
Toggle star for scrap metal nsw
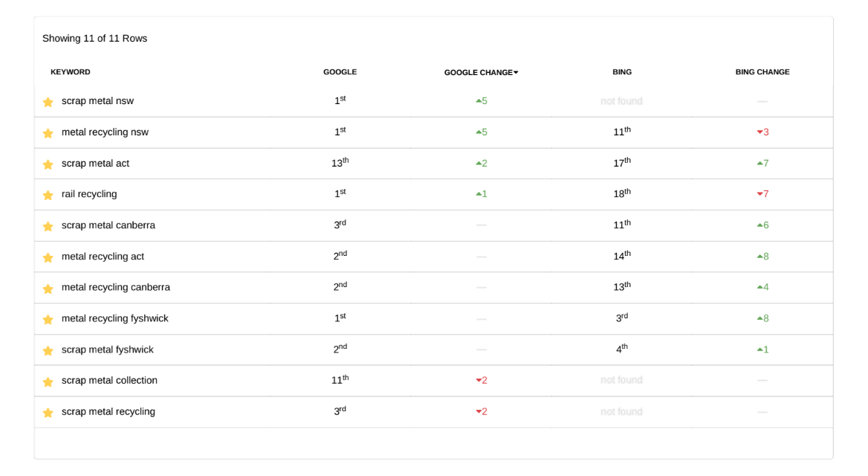(48, 102)
